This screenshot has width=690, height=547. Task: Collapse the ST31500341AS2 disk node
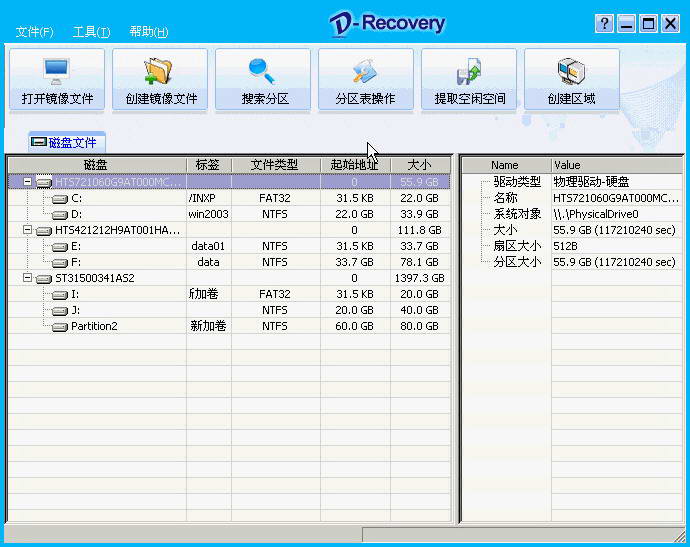click(x=27, y=278)
